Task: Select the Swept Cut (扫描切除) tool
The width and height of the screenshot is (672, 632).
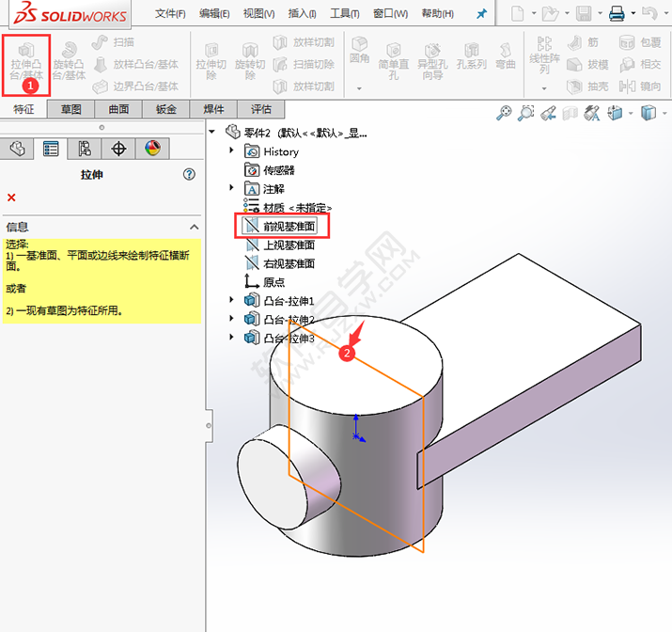Action: [x=304, y=64]
